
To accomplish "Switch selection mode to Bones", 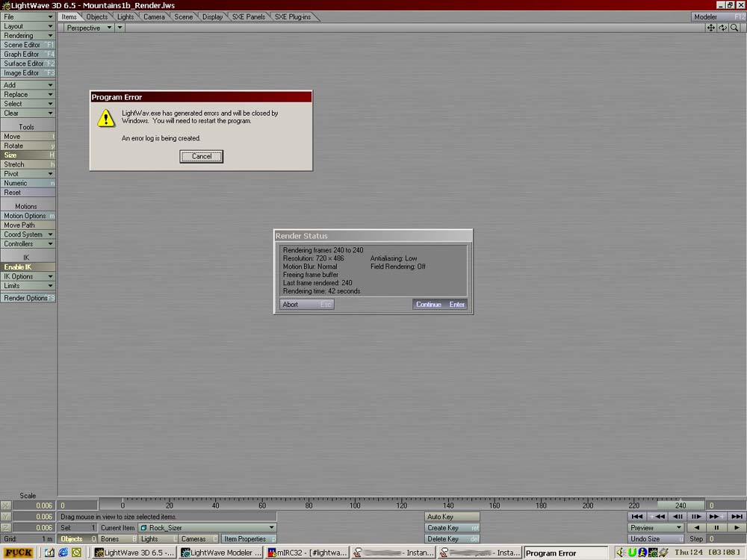I will [x=118, y=539].
